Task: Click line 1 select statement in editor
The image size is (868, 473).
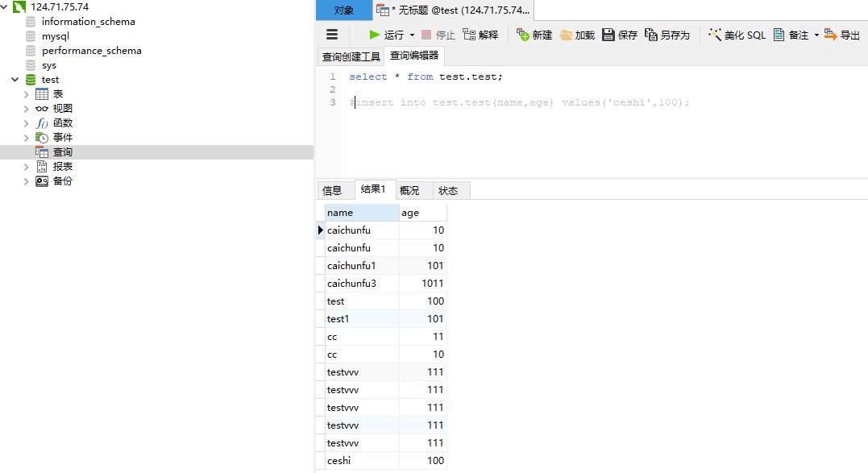Action: pyautogui.click(x=426, y=77)
